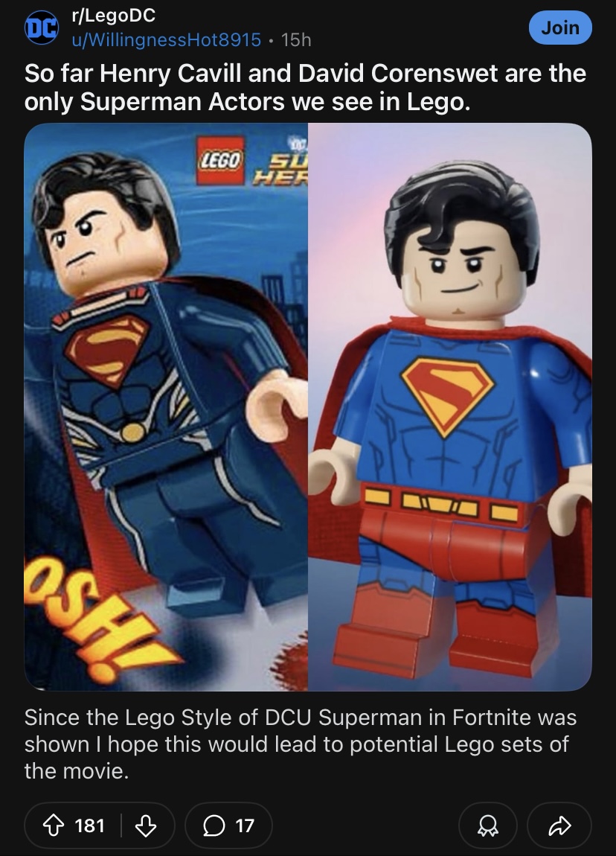Tap the 181 upvote count

(89, 825)
